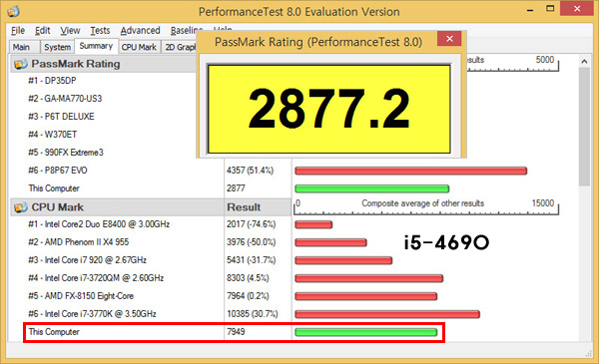
Task: Click the vertical scrollbar thumb
Action: (x=584, y=127)
